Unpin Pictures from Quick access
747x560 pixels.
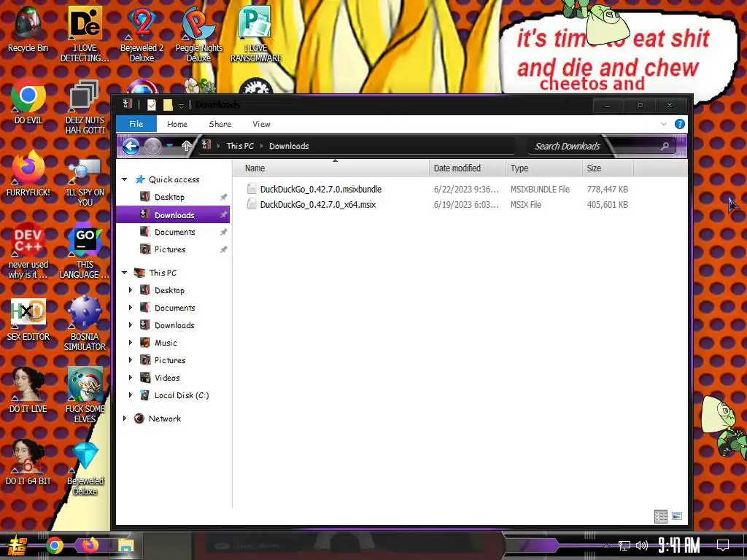pyautogui.click(x=223, y=249)
